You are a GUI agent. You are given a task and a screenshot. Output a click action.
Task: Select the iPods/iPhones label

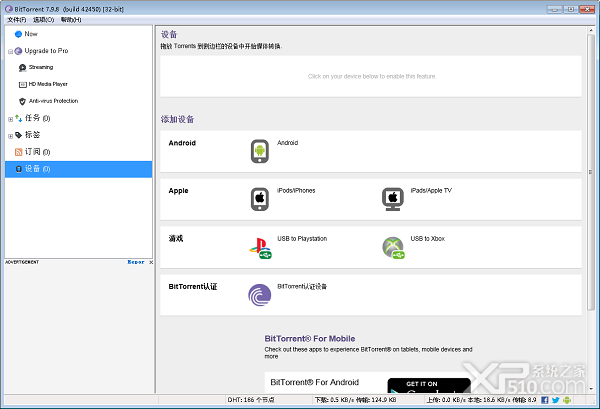point(296,191)
